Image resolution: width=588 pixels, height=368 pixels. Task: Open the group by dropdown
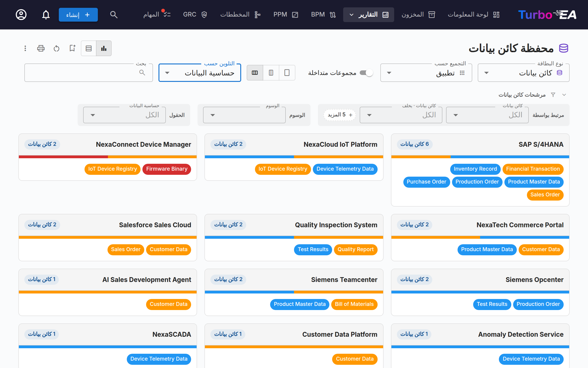pos(426,72)
